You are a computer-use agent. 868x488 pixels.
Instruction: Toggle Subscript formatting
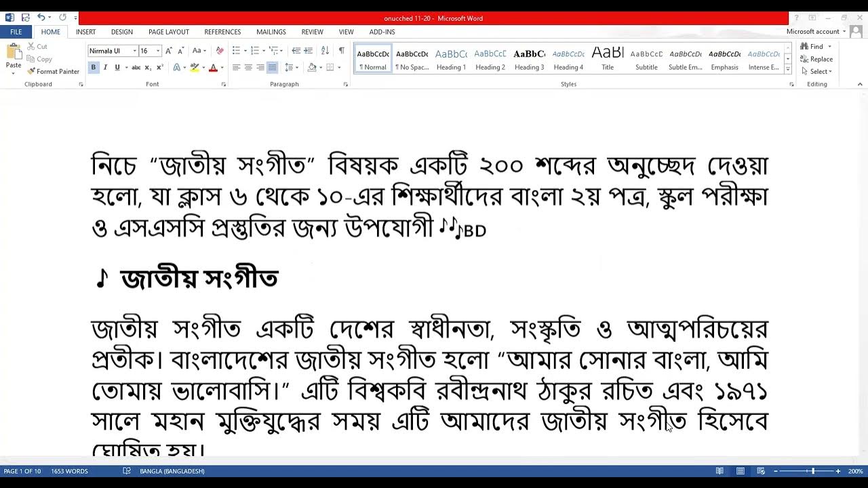point(149,67)
